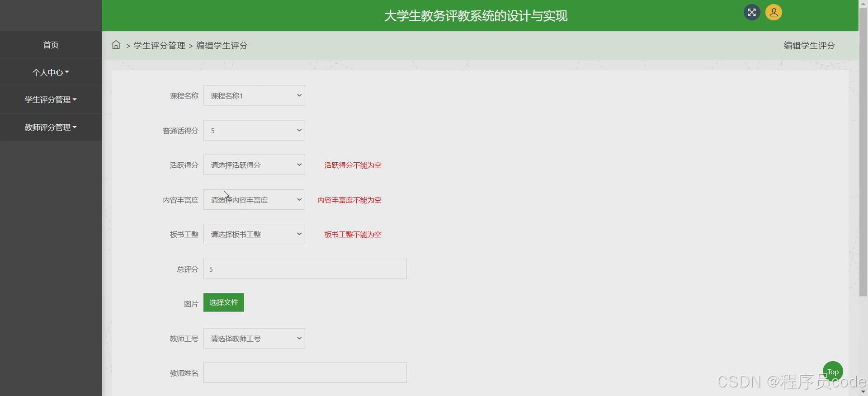
Task: Expand the 个人中心 sidebar menu
Action: [x=51, y=72]
